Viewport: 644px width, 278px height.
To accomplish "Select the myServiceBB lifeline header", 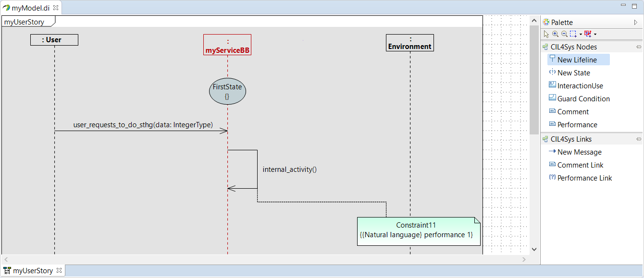I will 227,45.
